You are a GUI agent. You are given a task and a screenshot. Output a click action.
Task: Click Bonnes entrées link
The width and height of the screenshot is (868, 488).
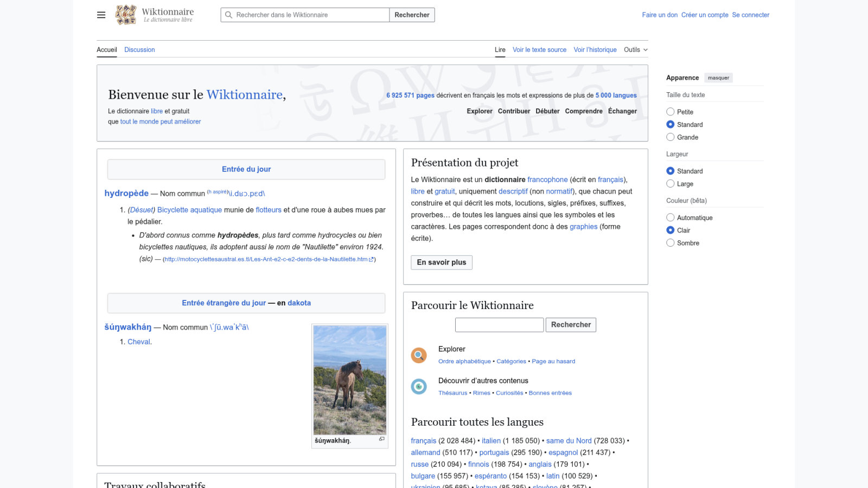tap(550, 393)
